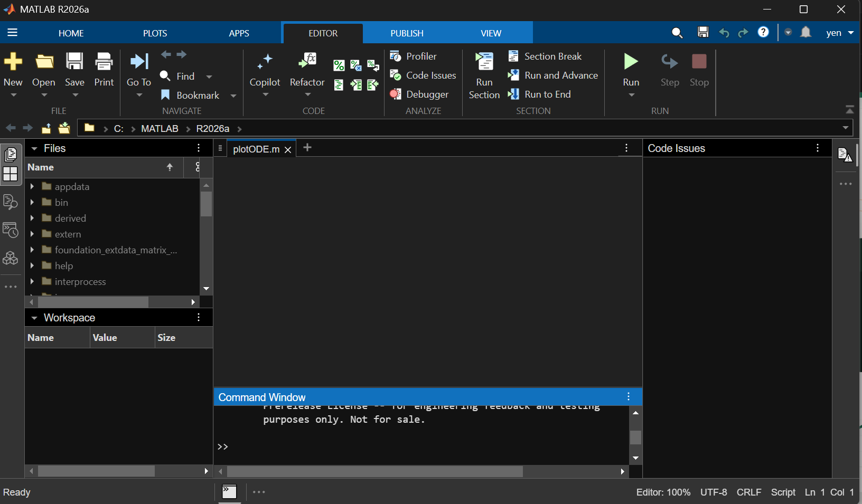
Task: Expand the derived folder
Action: [32, 218]
